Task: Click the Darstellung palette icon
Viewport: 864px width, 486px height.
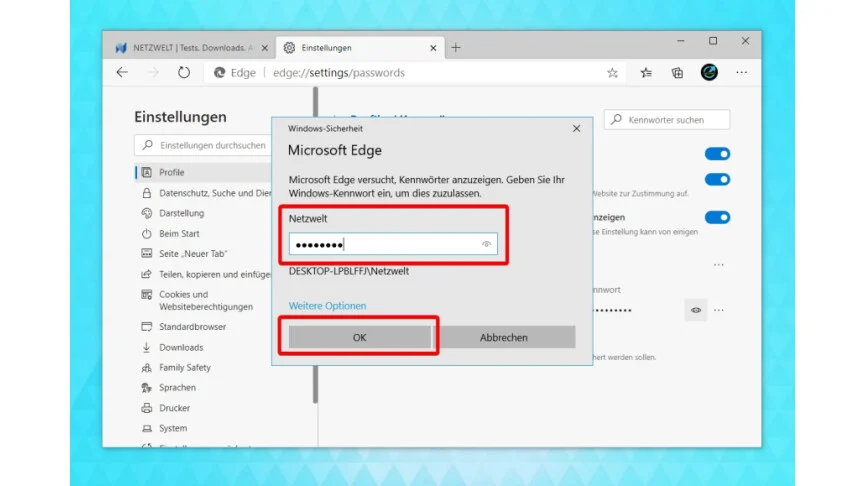Action: pos(147,213)
